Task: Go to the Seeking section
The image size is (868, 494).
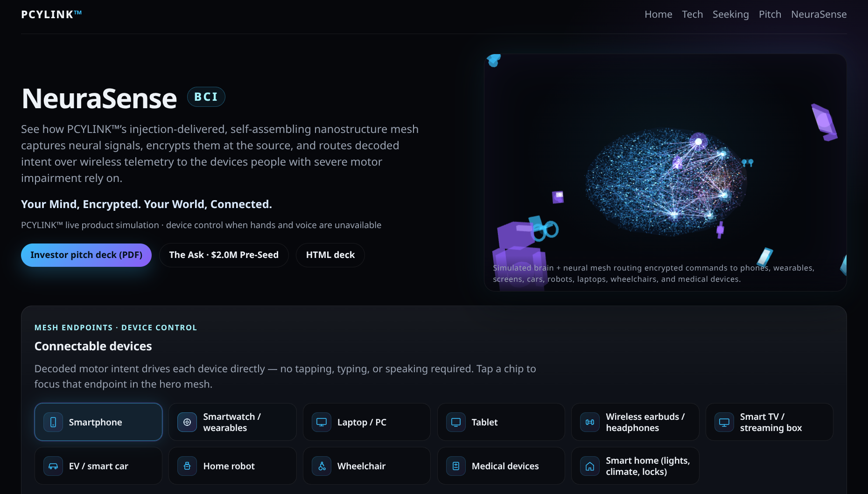Action: pyautogui.click(x=731, y=14)
